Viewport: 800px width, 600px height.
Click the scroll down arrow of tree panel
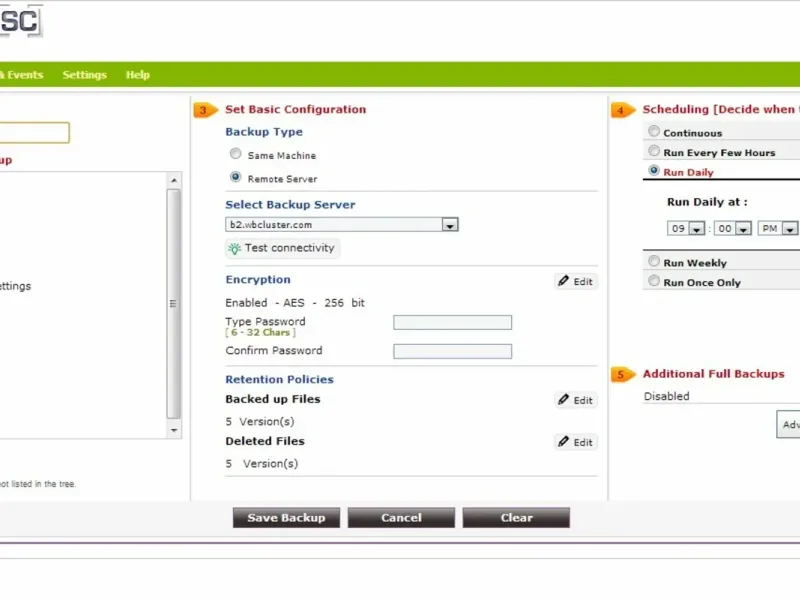(174, 431)
